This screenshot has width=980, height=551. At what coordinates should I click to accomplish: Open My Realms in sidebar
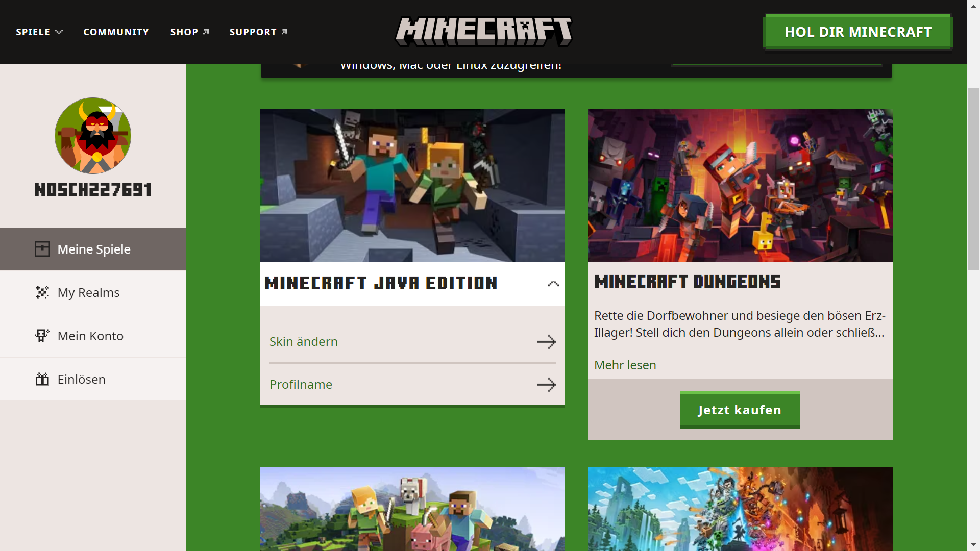click(93, 292)
